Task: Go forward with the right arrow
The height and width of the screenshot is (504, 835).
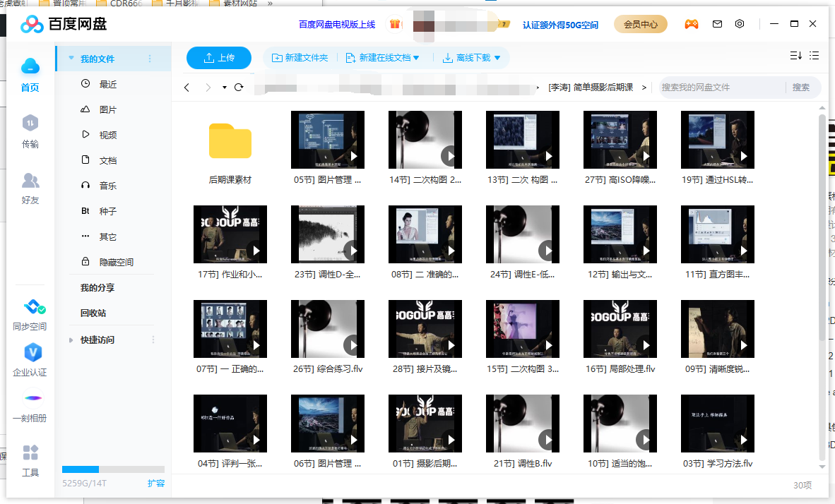Action: [x=208, y=88]
